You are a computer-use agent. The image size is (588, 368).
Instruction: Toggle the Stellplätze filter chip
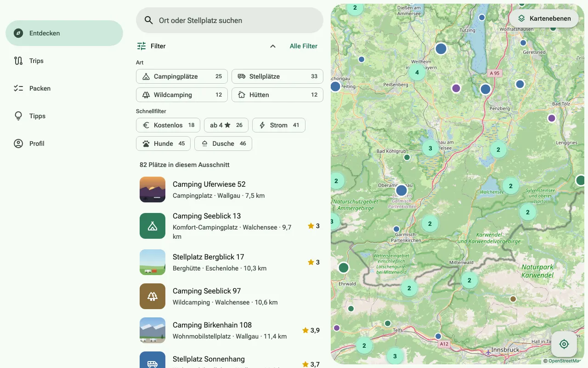[x=277, y=76]
